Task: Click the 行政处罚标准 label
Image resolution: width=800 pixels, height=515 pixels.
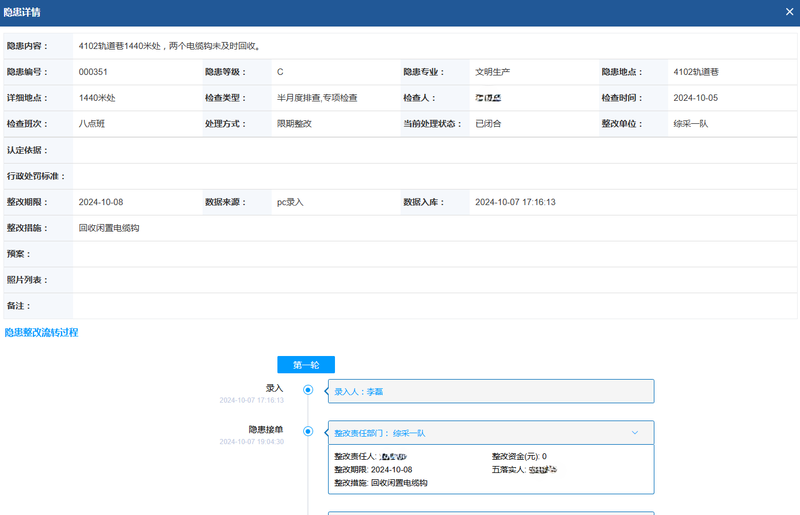Action: click(36, 176)
